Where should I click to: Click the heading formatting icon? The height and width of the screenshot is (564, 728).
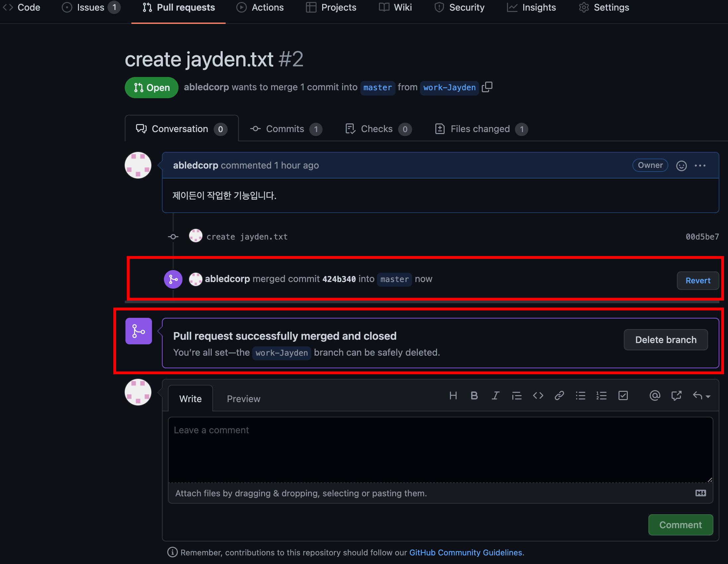pyautogui.click(x=453, y=396)
